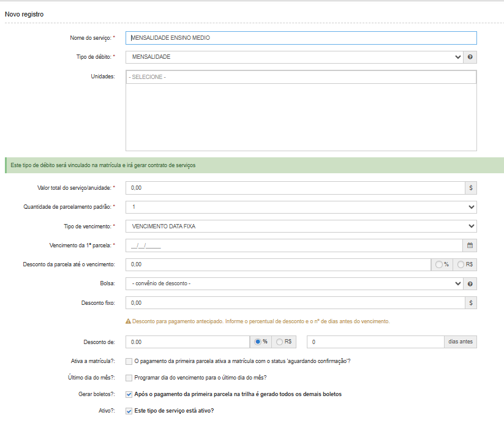
Task: Choose R$ radio in Desconto de row
Action: coord(280,342)
